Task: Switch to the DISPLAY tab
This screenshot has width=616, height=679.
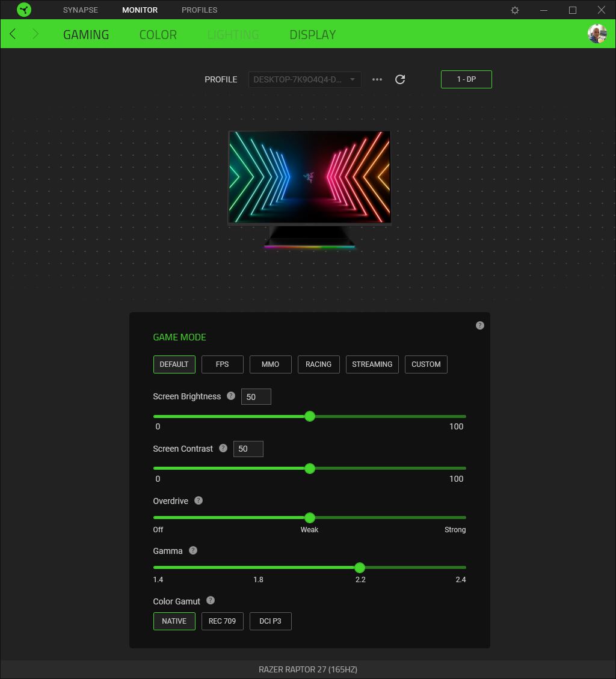Action: click(x=313, y=34)
